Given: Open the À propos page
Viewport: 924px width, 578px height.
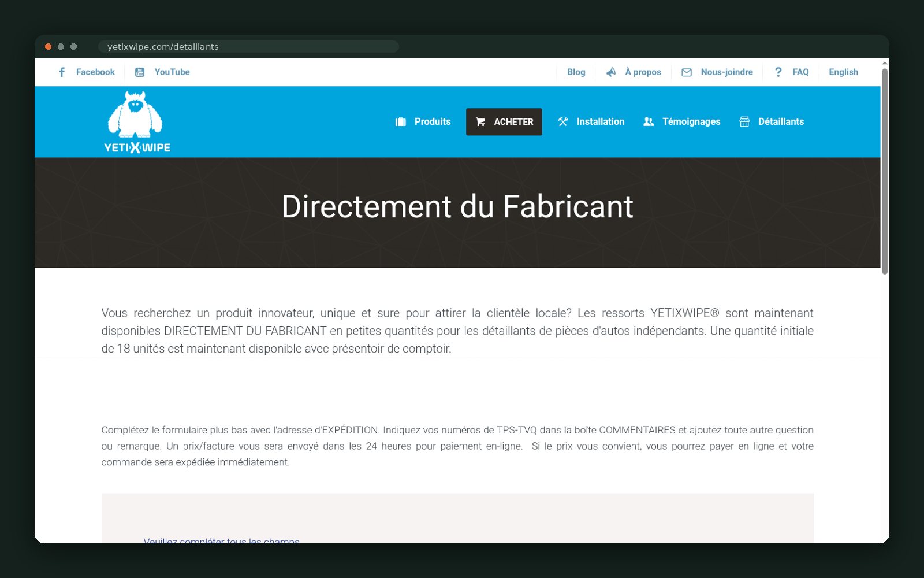Looking at the screenshot, I should [643, 72].
